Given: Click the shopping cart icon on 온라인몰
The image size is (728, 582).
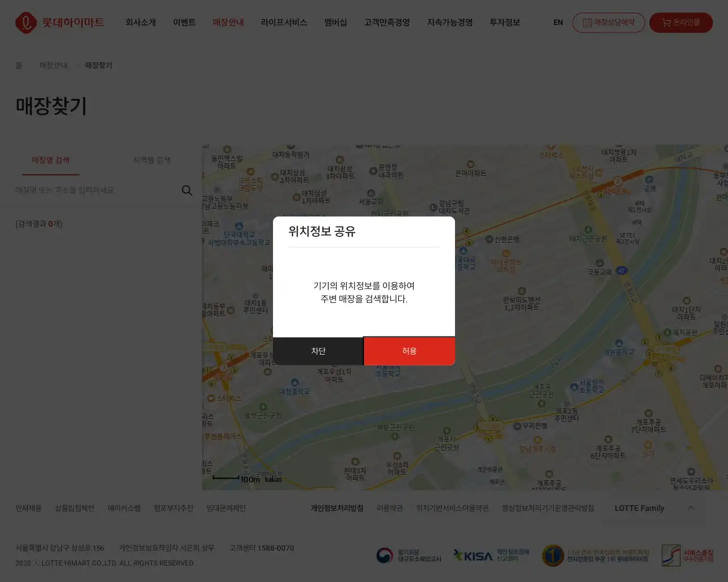Looking at the screenshot, I should click(665, 23).
